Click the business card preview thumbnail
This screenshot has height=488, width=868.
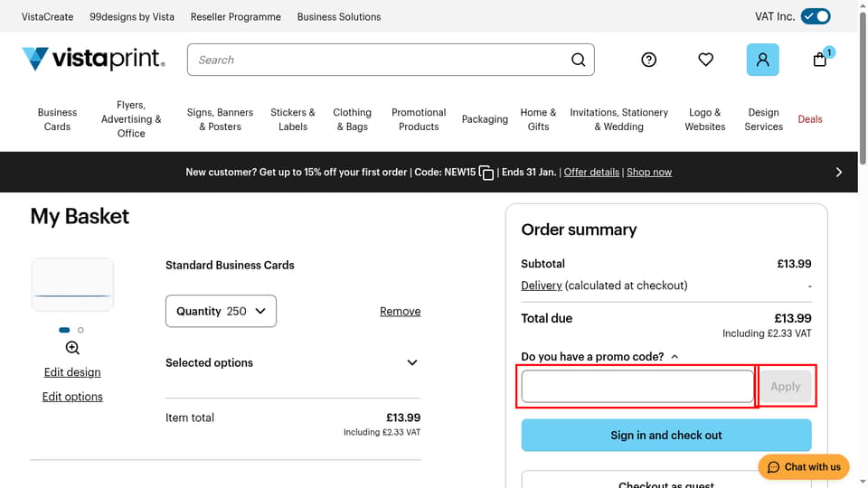[72, 285]
